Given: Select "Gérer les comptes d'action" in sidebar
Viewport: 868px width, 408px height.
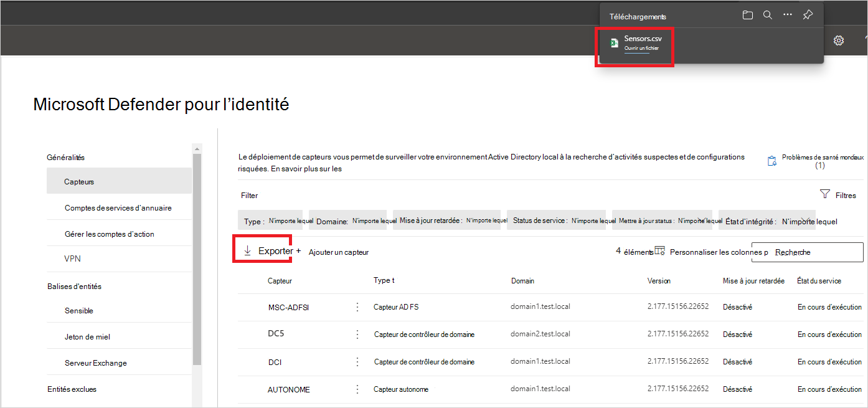Looking at the screenshot, I should click(x=110, y=234).
